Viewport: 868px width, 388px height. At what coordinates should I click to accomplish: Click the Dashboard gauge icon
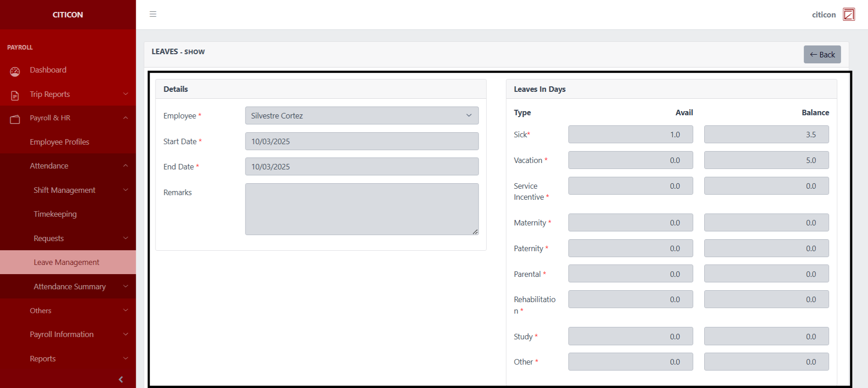coord(15,71)
